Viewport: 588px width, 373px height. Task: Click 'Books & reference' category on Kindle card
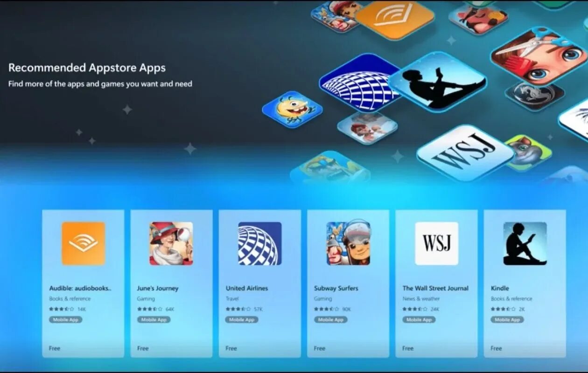[511, 299]
